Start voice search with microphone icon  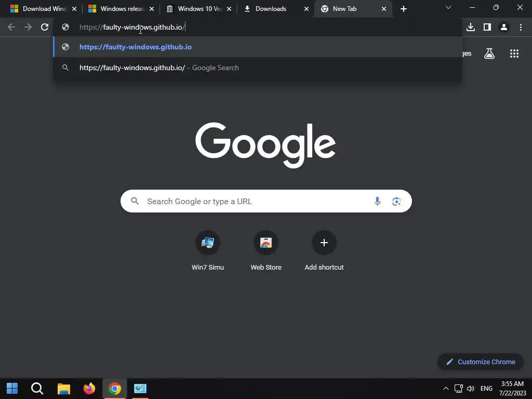pyautogui.click(x=377, y=201)
